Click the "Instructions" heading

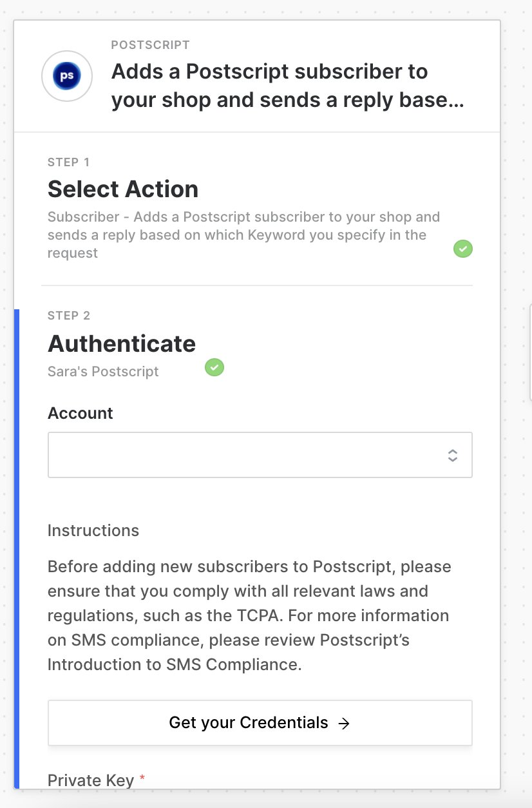point(93,530)
